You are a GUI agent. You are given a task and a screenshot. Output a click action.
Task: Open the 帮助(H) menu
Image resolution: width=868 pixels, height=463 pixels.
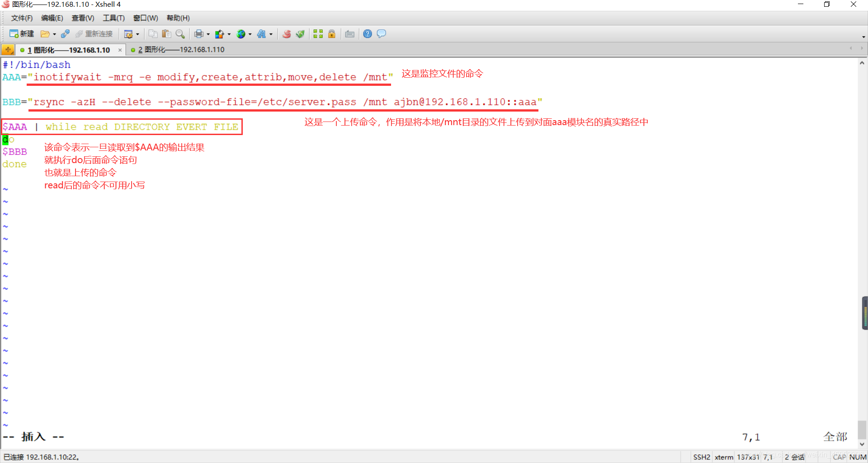click(178, 18)
